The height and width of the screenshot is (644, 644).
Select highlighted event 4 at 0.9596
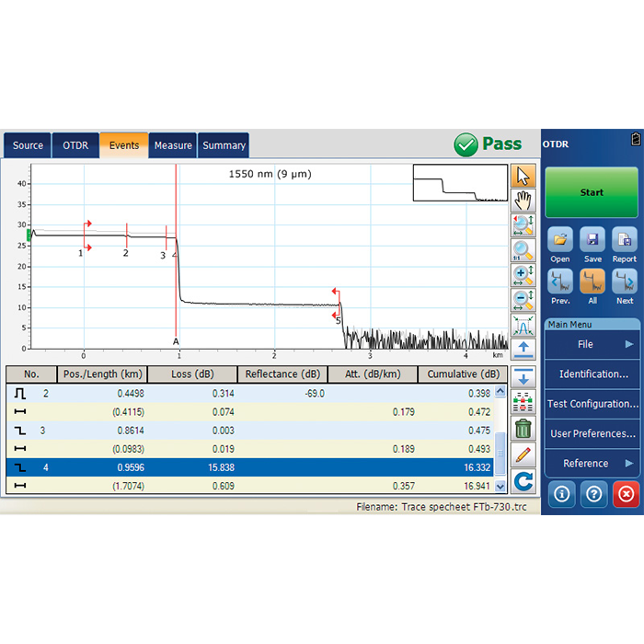click(x=249, y=467)
